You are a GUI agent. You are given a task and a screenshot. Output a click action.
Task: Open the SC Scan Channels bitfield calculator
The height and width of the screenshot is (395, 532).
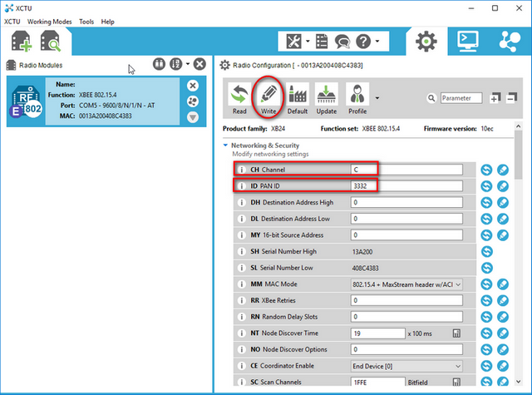pyautogui.click(x=456, y=382)
